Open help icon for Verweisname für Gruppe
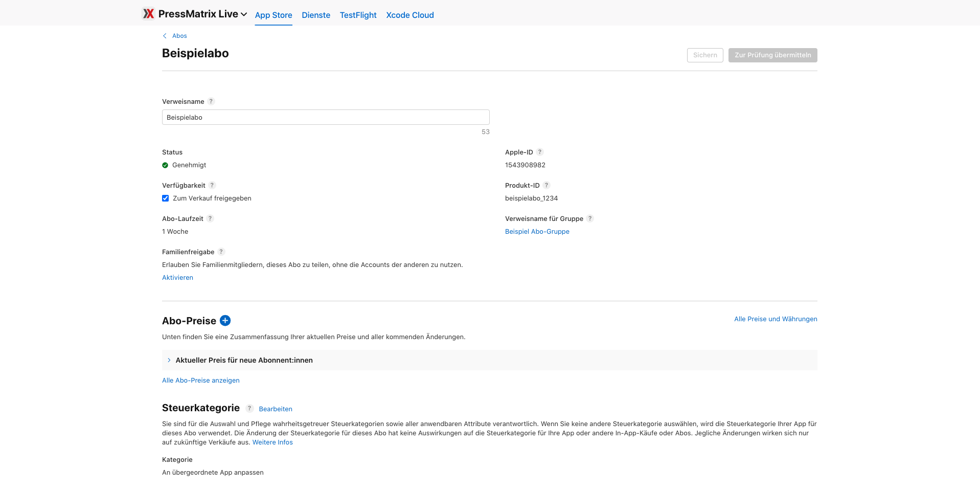Image resolution: width=980 pixels, height=489 pixels. 590,218
